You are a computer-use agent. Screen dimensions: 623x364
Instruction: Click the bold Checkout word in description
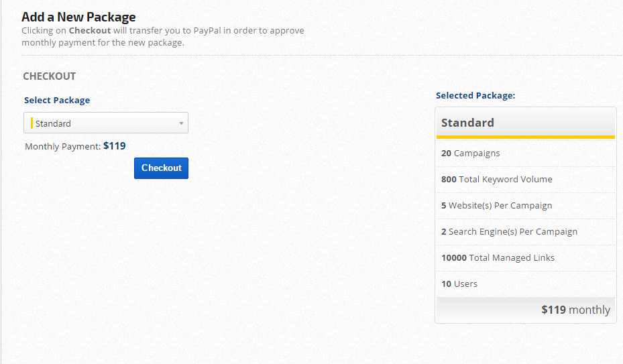click(90, 31)
